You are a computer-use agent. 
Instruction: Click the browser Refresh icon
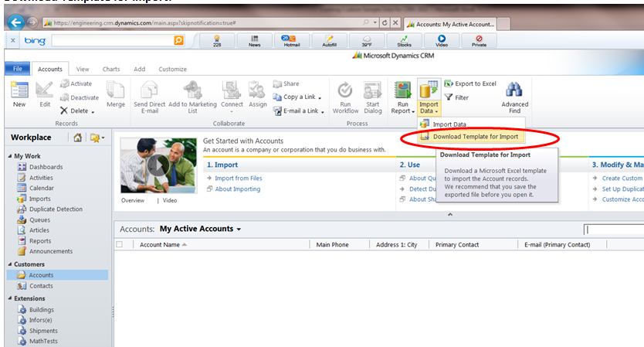[385, 22]
